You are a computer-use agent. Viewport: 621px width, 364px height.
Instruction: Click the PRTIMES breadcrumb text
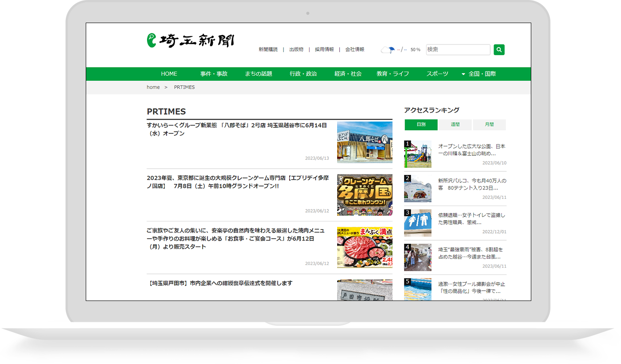(184, 87)
